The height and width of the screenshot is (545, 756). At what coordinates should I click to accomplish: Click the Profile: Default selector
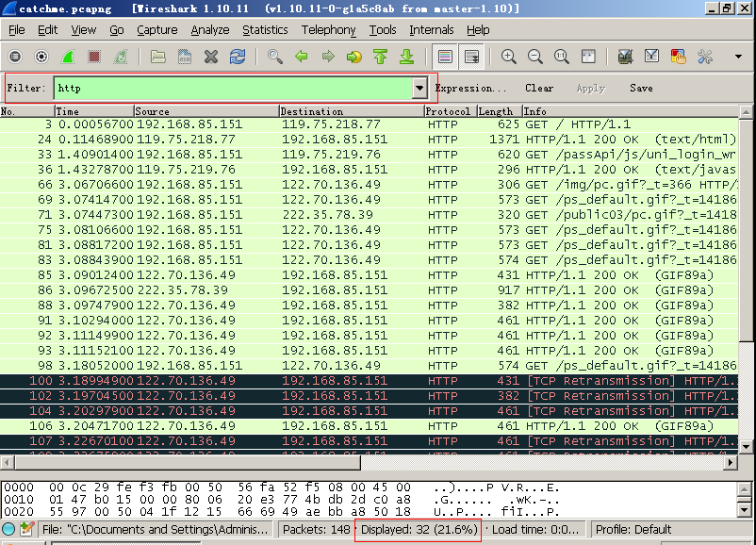[633, 530]
